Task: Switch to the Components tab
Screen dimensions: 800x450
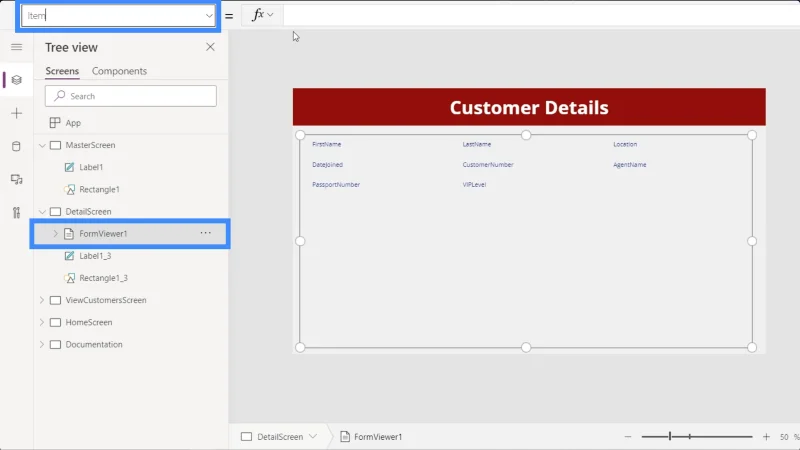Action: [119, 71]
